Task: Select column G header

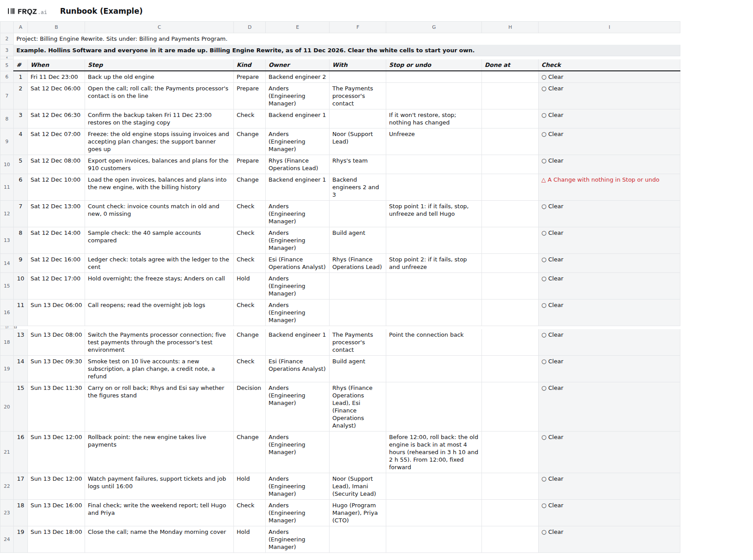Action: click(x=434, y=27)
